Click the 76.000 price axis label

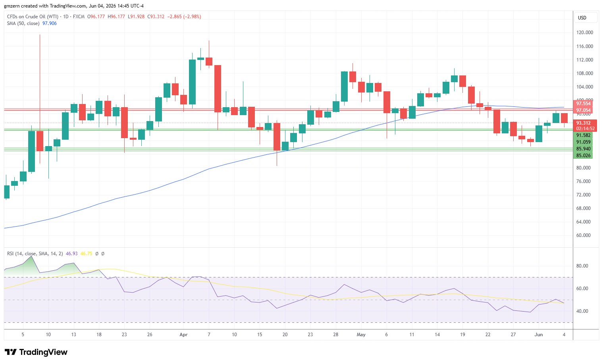coord(584,181)
